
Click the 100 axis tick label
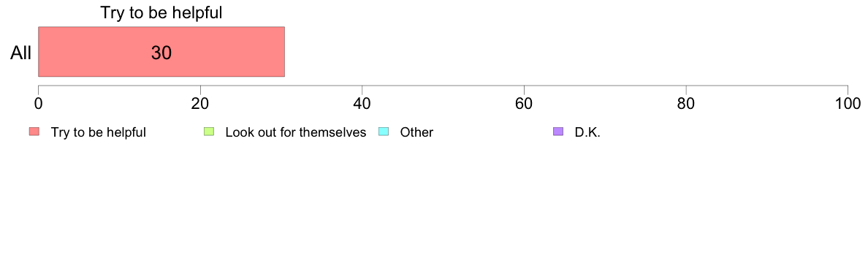pyautogui.click(x=848, y=104)
